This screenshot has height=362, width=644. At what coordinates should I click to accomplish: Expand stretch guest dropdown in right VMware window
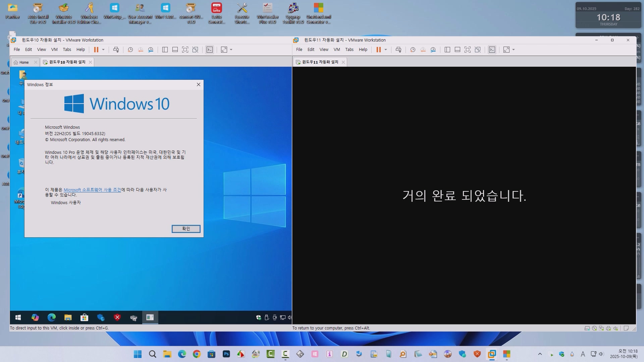tap(514, 50)
